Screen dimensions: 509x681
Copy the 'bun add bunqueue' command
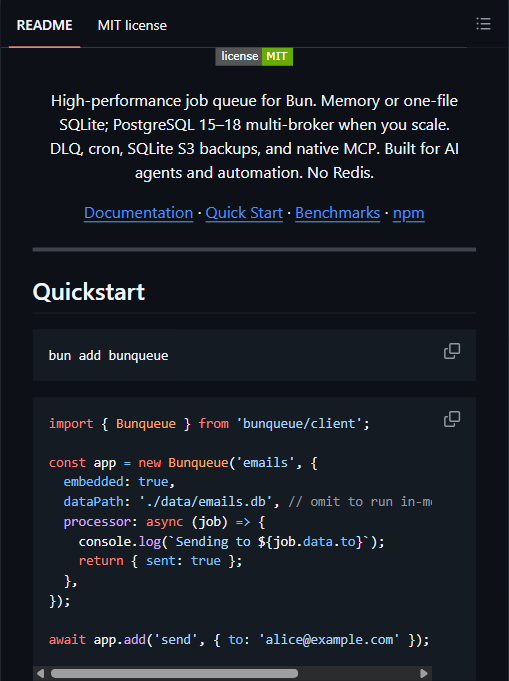452,351
